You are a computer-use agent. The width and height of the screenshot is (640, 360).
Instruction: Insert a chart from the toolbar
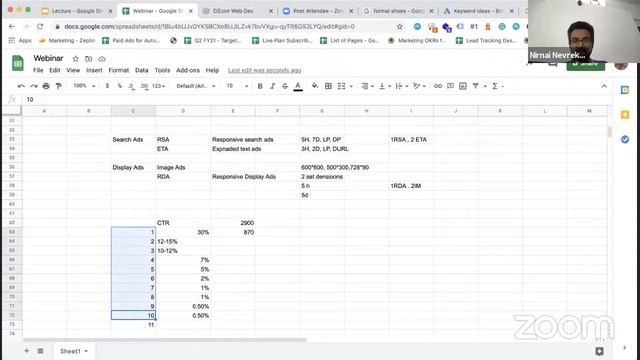point(462,86)
